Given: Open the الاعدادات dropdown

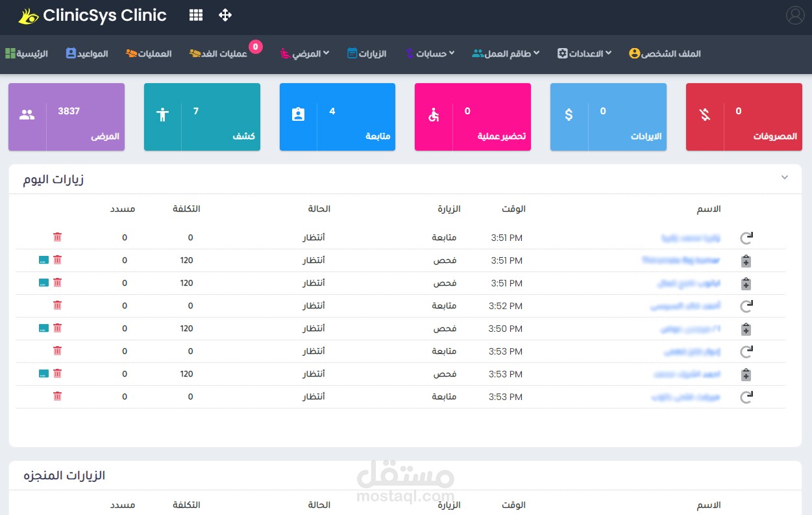Looking at the screenshot, I should coord(583,54).
